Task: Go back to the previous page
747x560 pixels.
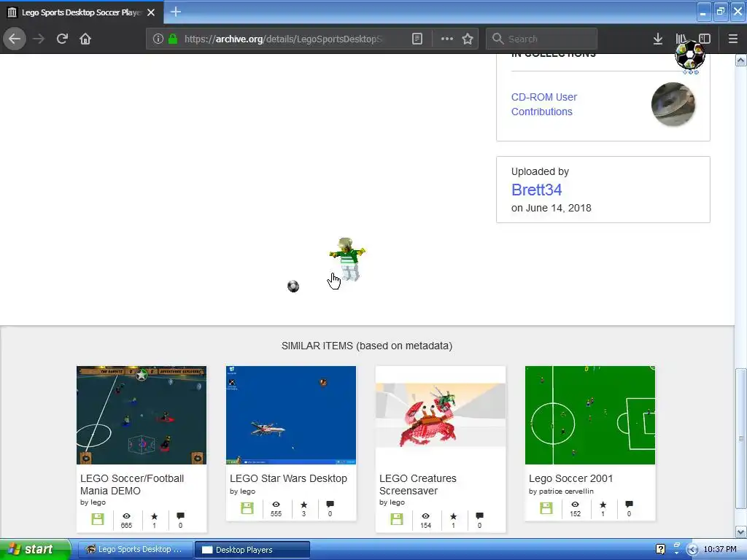Action: [x=15, y=39]
